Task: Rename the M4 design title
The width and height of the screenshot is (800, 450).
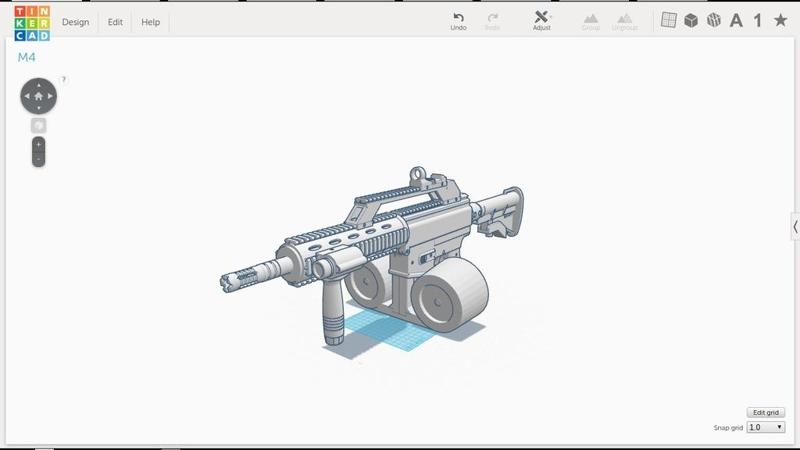Action: click(x=27, y=57)
